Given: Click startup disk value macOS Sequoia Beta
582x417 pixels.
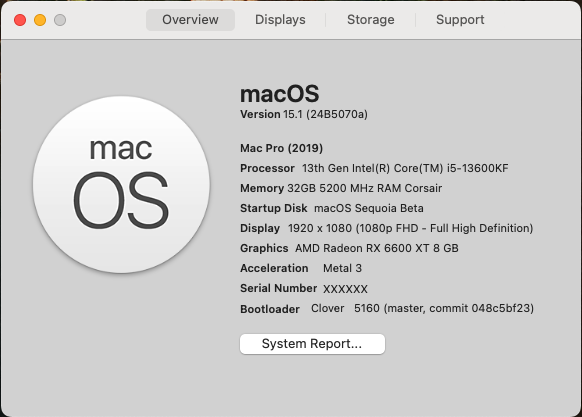Looking at the screenshot, I should [x=369, y=208].
